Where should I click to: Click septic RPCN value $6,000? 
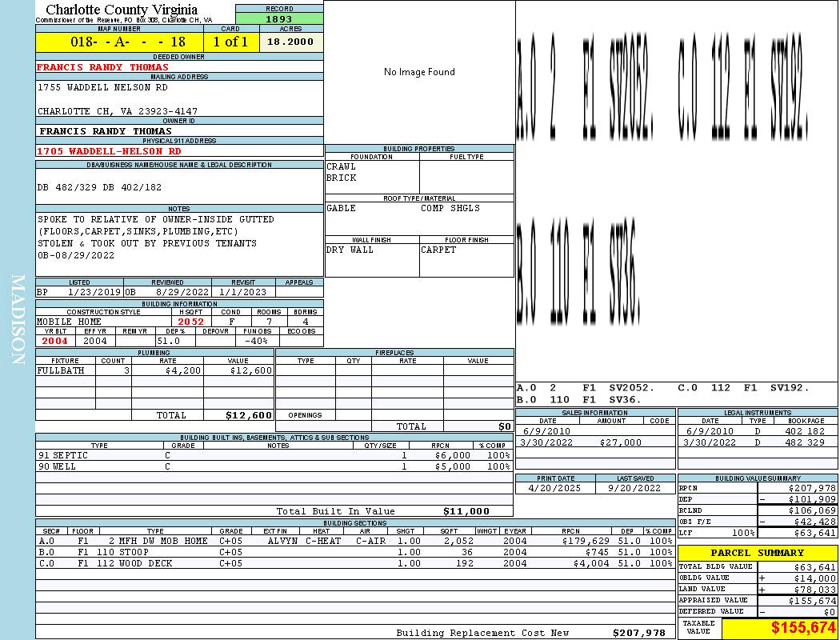[x=453, y=455]
